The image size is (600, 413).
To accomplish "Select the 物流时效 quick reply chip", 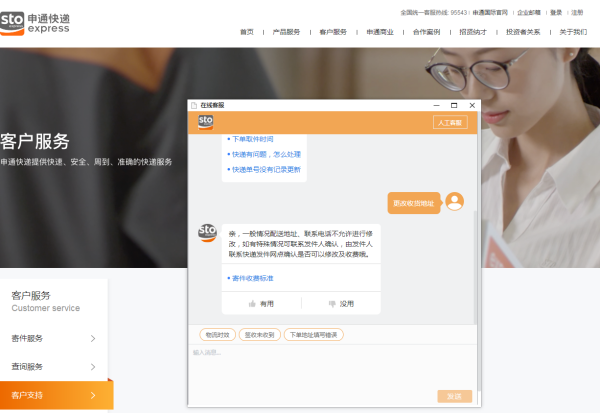I will 217,335.
